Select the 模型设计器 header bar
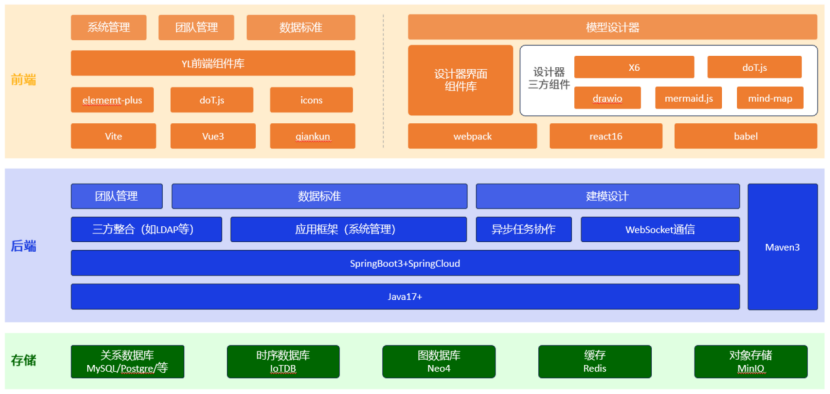 612,28
